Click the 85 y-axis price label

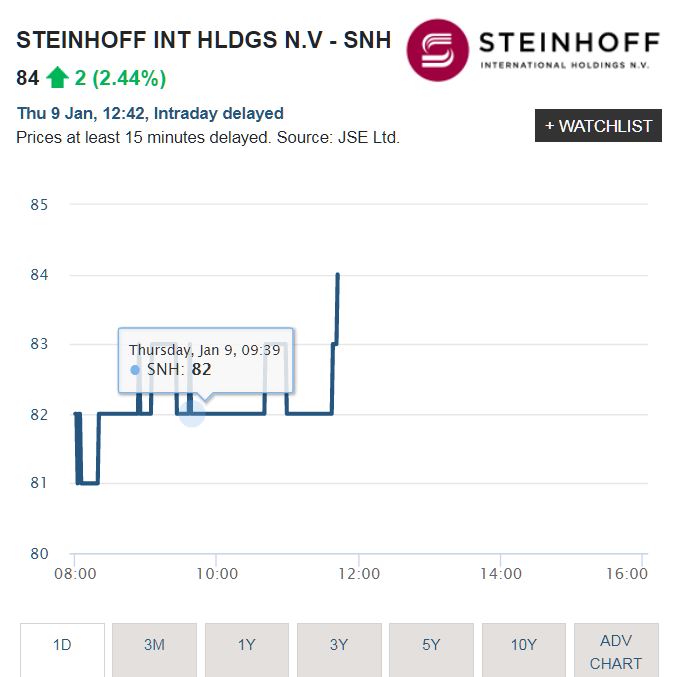point(39,205)
